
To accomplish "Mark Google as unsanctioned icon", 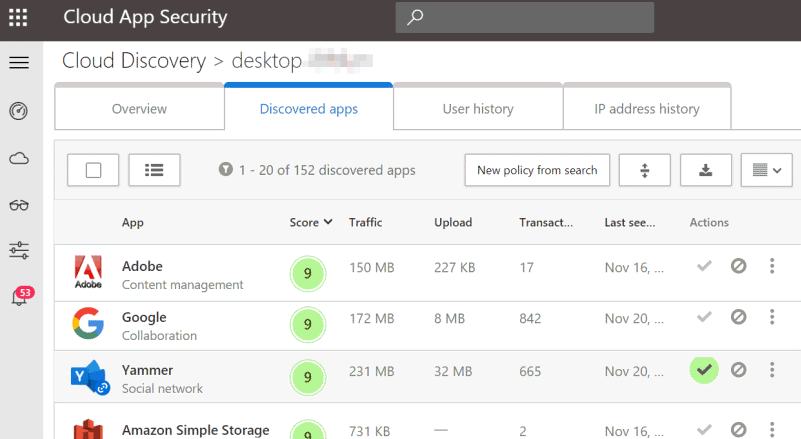I will [x=738, y=317].
